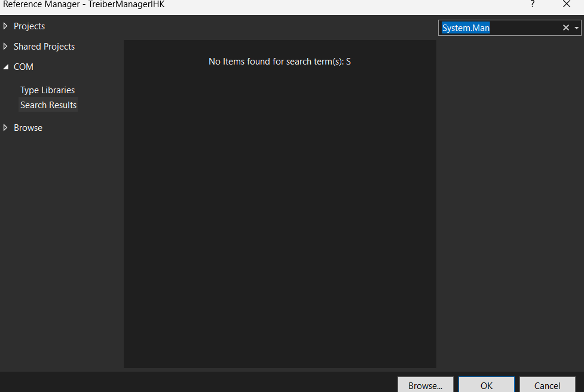This screenshot has width=584, height=392.
Task: Close the Reference Manager window
Action: 567,4
